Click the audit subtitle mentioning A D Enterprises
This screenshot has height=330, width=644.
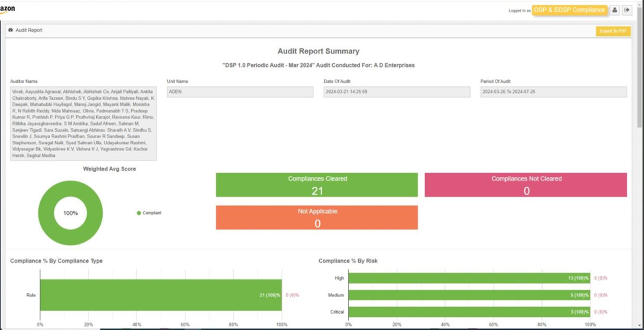tap(319, 65)
